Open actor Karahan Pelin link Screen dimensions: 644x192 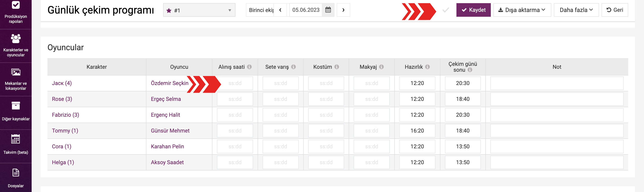(167, 147)
